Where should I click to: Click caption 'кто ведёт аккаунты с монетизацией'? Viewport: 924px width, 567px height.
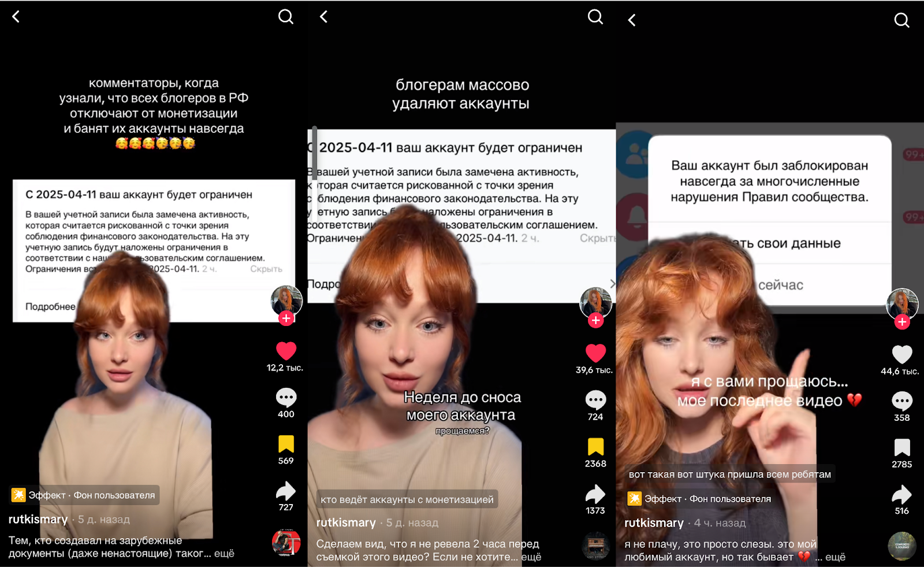407,499
